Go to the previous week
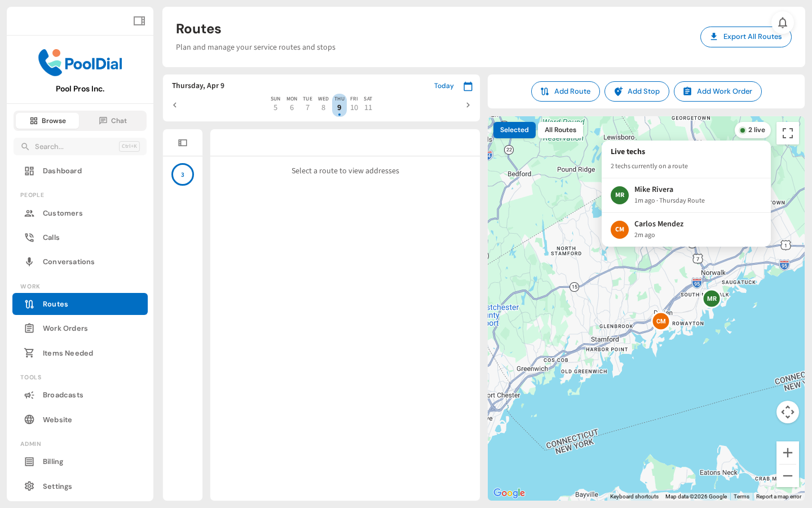The image size is (812, 508). coord(175,105)
